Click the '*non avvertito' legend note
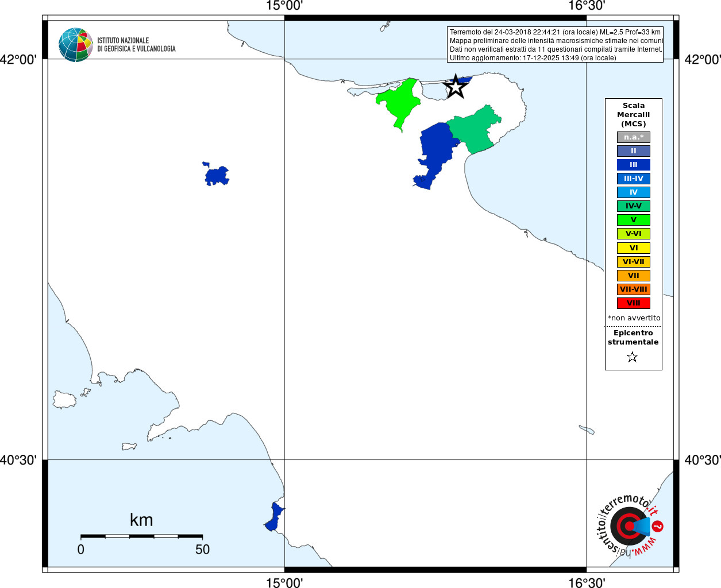The width and height of the screenshot is (721, 588). coord(634,318)
